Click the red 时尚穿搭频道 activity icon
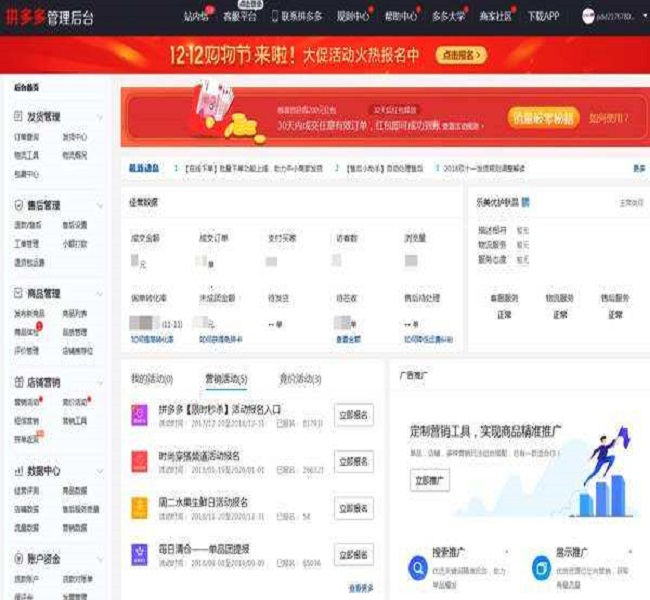 (139, 462)
